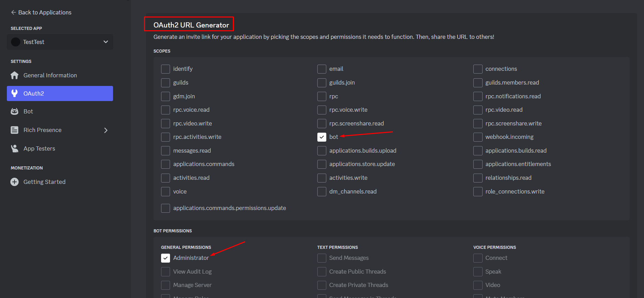The width and height of the screenshot is (644, 298).
Task: Click the back arrow icon to Applications
Action: [13, 12]
